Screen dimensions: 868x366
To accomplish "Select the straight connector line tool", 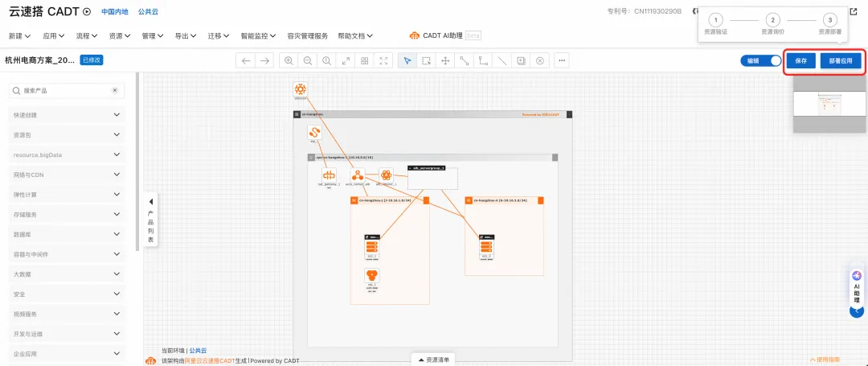I will click(464, 61).
